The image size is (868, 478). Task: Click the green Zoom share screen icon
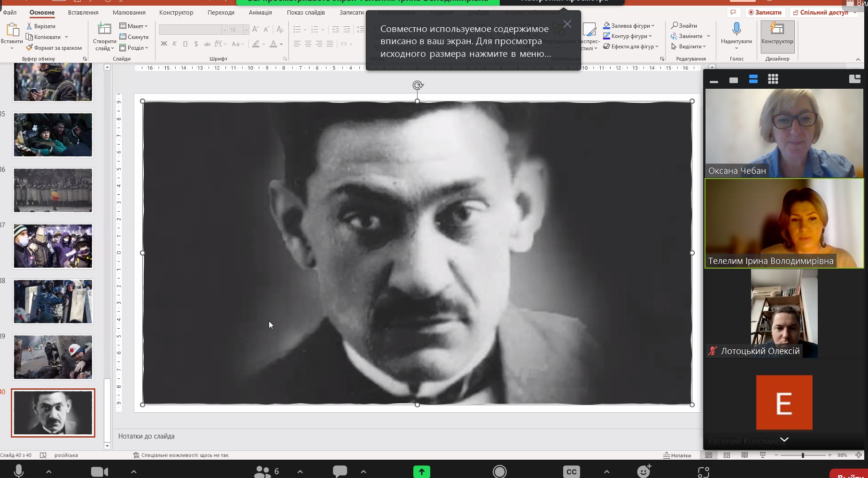coord(421,471)
